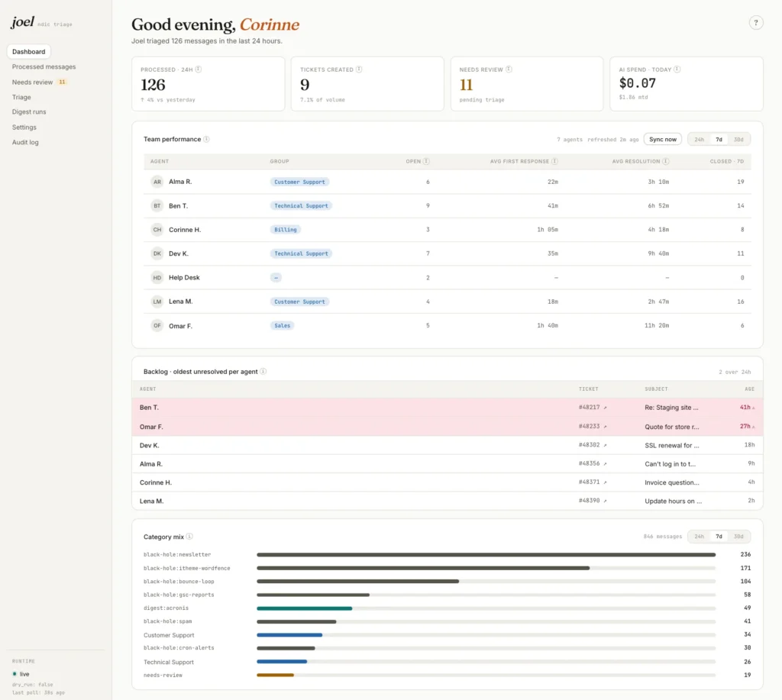The height and width of the screenshot is (700, 782).
Task: Switch Team performance range to 24h
Action: (700, 140)
